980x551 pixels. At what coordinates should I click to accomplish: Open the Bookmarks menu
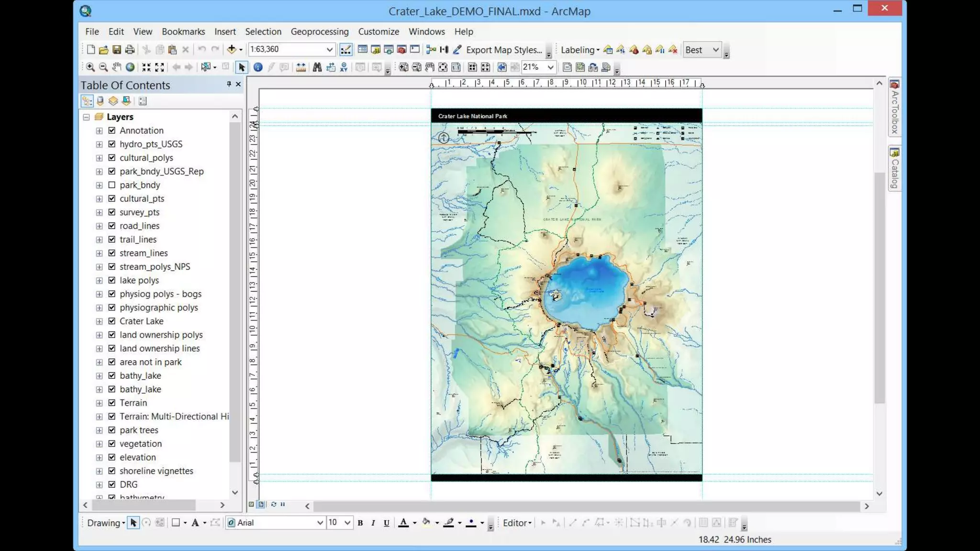tap(183, 32)
